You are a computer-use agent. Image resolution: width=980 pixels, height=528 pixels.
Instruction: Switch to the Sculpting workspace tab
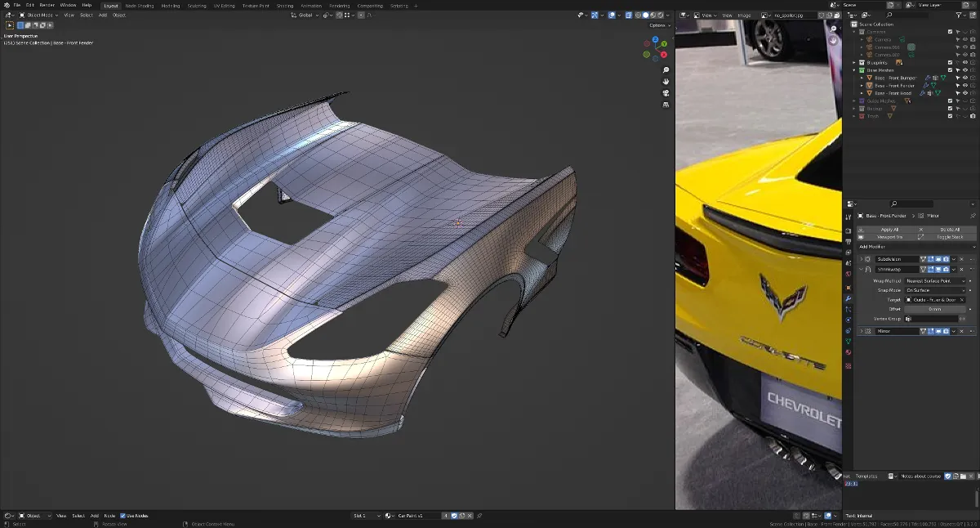click(197, 6)
